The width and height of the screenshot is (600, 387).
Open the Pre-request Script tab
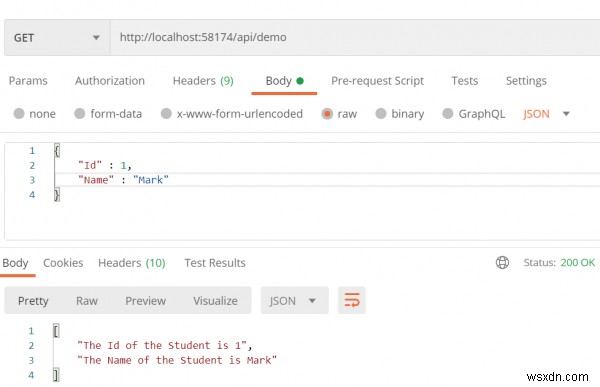point(377,81)
